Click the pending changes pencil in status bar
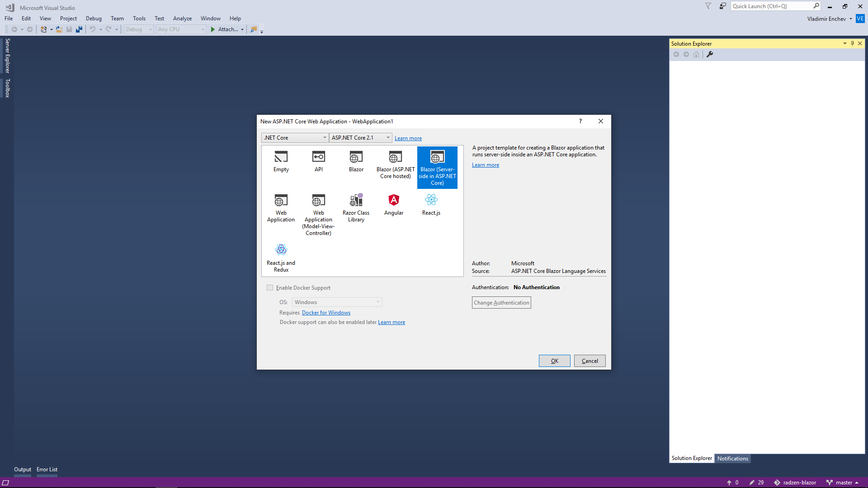The width and height of the screenshot is (868, 488). [751, 483]
